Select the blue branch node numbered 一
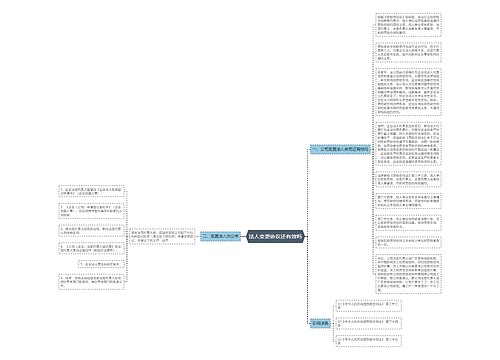The image size is (500, 360). click(x=340, y=149)
